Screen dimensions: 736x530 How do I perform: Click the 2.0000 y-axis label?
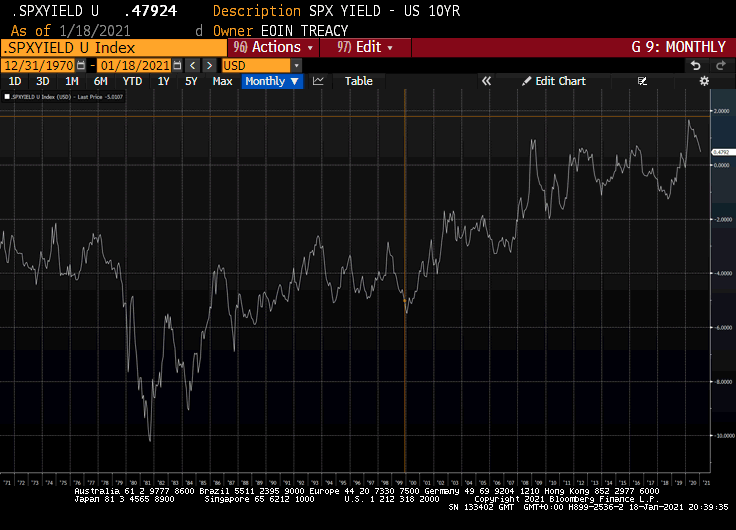[x=721, y=111]
